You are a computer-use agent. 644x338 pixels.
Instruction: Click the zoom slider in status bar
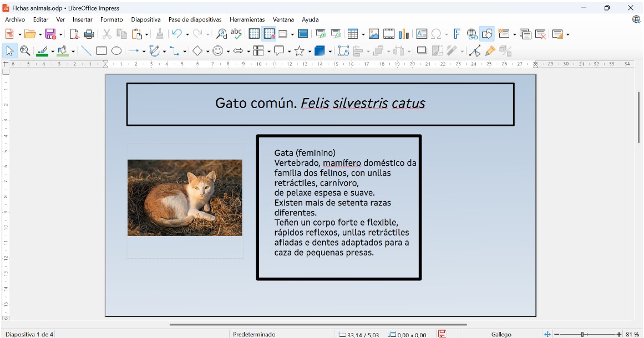point(582,334)
